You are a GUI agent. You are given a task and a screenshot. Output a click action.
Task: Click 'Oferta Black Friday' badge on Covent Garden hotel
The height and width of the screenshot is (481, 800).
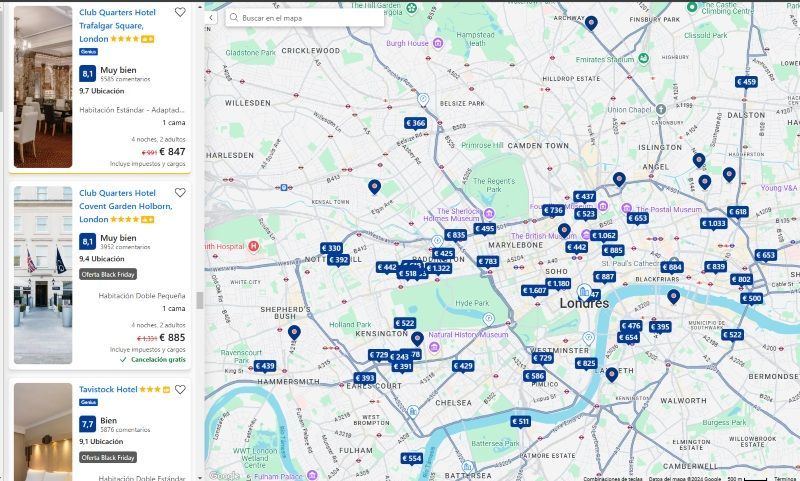[x=108, y=274]
